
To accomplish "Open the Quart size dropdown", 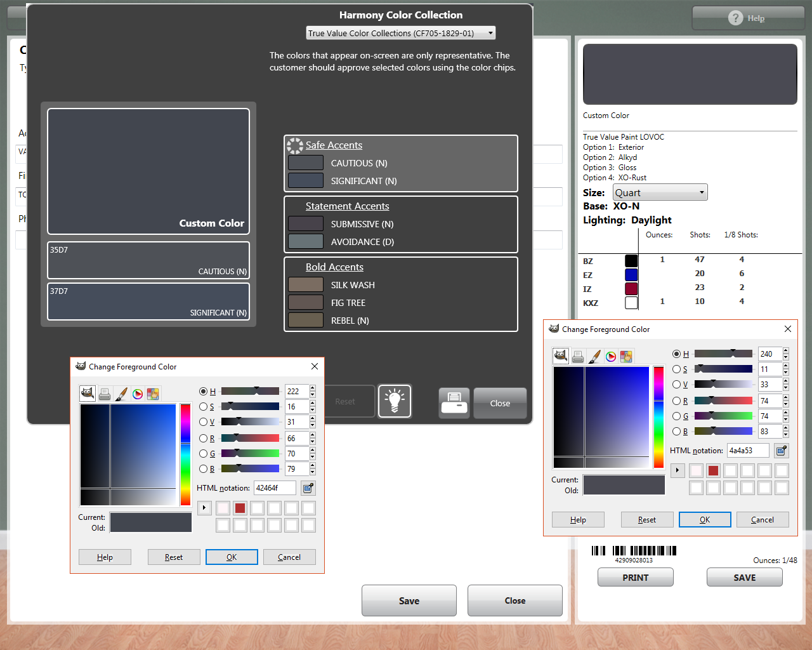I will point(660,192).
